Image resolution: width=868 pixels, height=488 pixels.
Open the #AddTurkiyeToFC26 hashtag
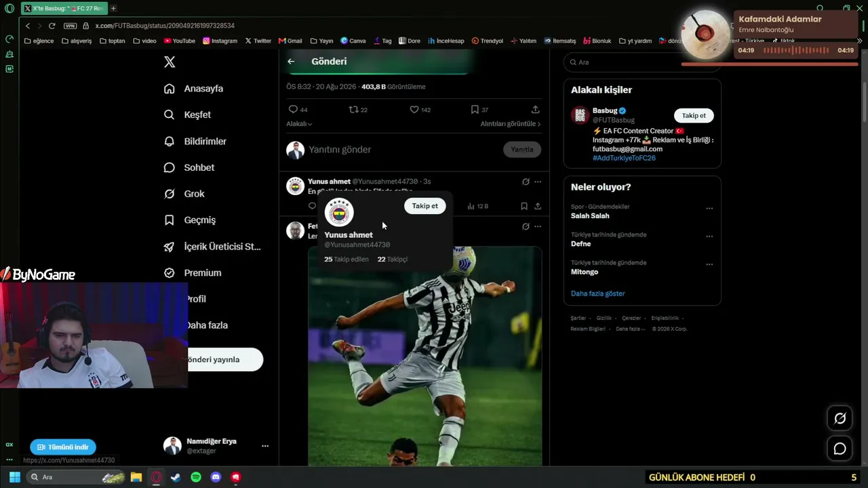(624, 159)
